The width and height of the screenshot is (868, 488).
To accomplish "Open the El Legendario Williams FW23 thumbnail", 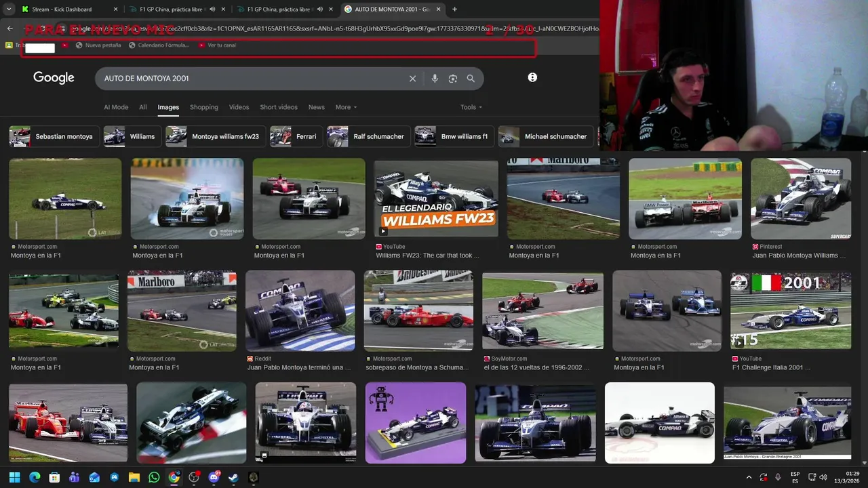I will tap(436, 198).
